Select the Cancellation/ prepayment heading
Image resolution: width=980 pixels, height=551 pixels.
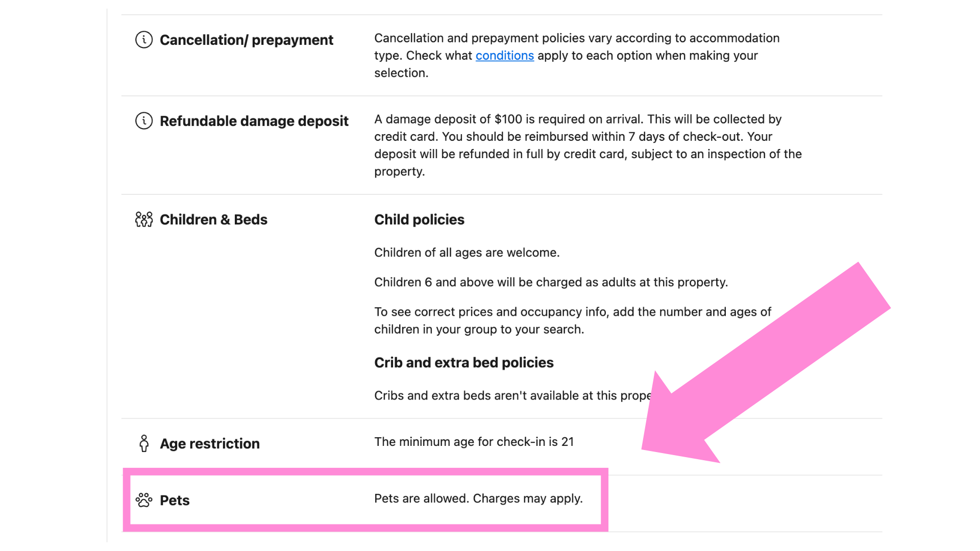click(247, 40)
